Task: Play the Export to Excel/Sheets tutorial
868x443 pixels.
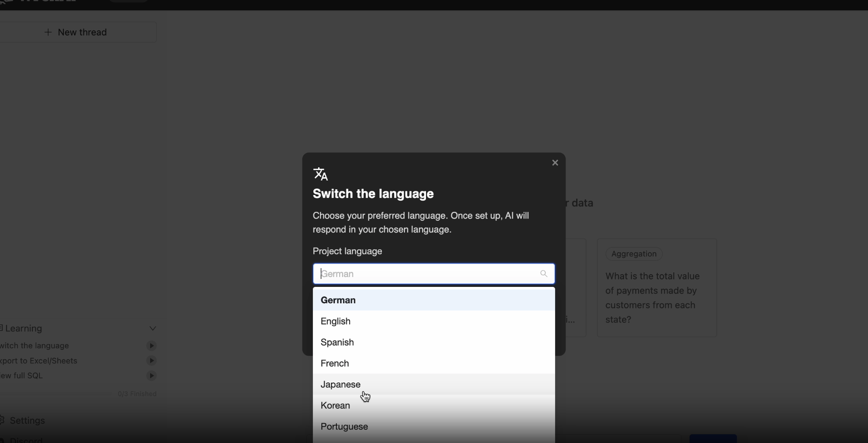Action: tap(151, 361)
